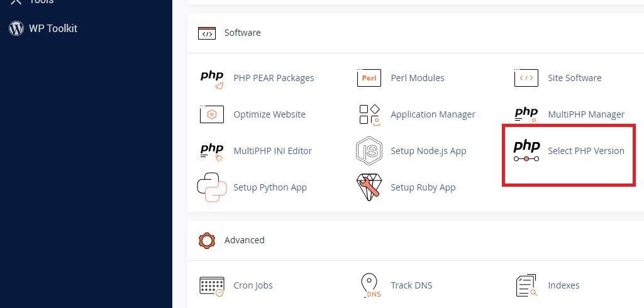
Task: Click the PHP PEAR Packages icon
Action: click(x=212, y=80)
